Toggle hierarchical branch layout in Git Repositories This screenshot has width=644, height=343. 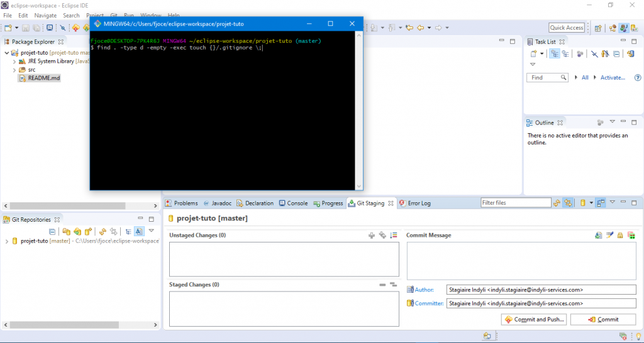pyautogui.click(x=128, y=231)
